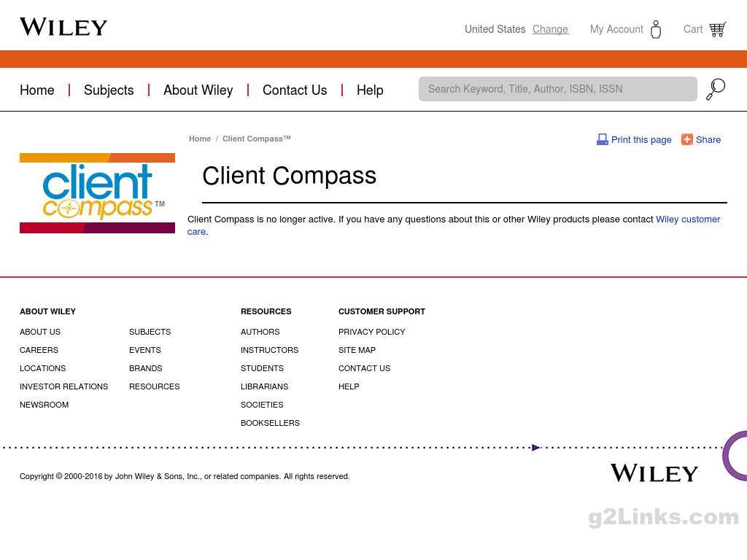Click the RESOURCES footer column heading

pos(266,311)
